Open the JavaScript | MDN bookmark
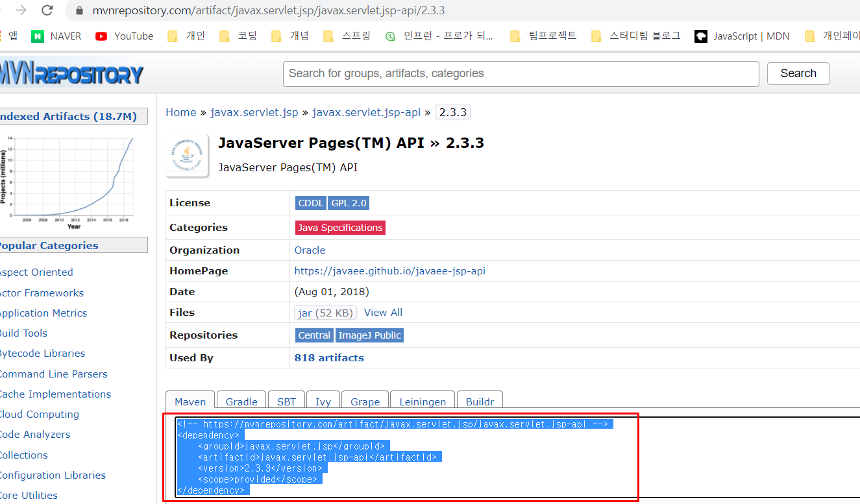The height and width of the screenshot is (504, 860). pyautogui.click(x=742, y=36)
